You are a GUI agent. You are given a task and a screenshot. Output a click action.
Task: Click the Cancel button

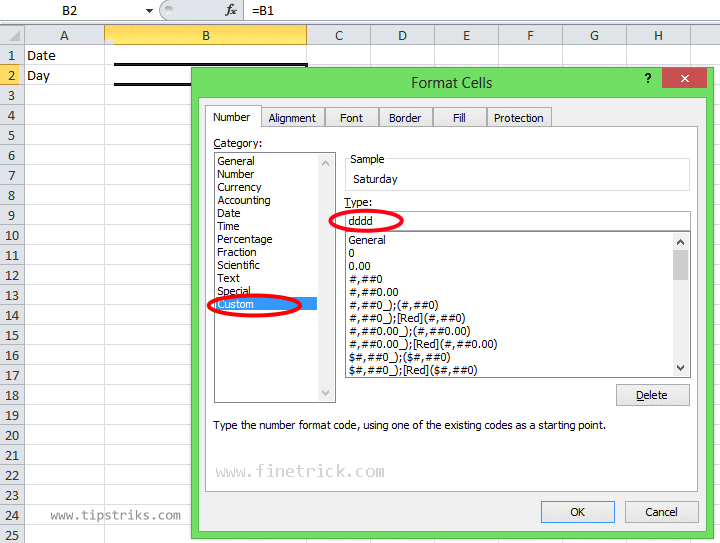[661, 512]
